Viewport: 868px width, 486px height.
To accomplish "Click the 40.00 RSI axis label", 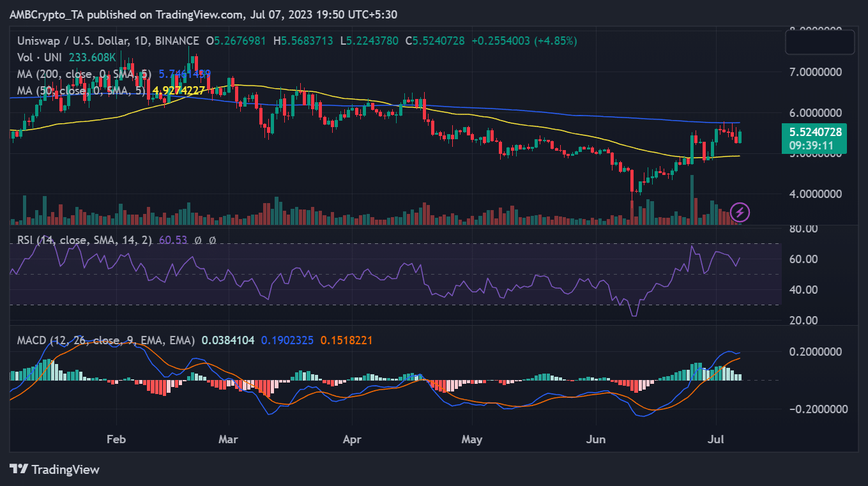I will pyautogui.click(x=803, y=290).
